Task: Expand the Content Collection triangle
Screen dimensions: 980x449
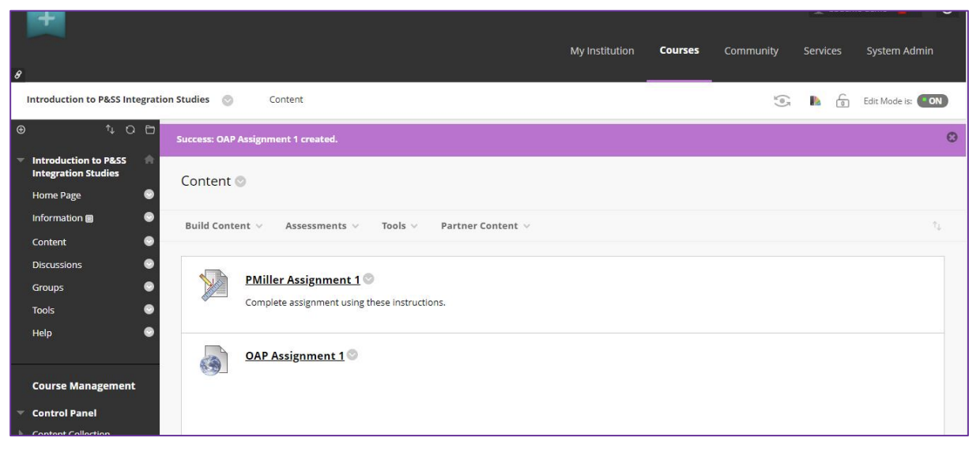Action: tap(21, 433)
